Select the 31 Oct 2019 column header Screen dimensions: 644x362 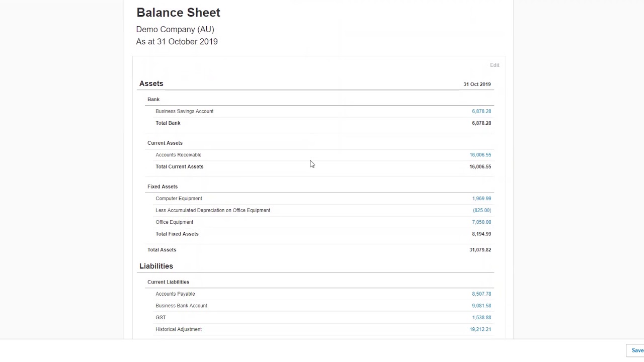pos(476,84)
